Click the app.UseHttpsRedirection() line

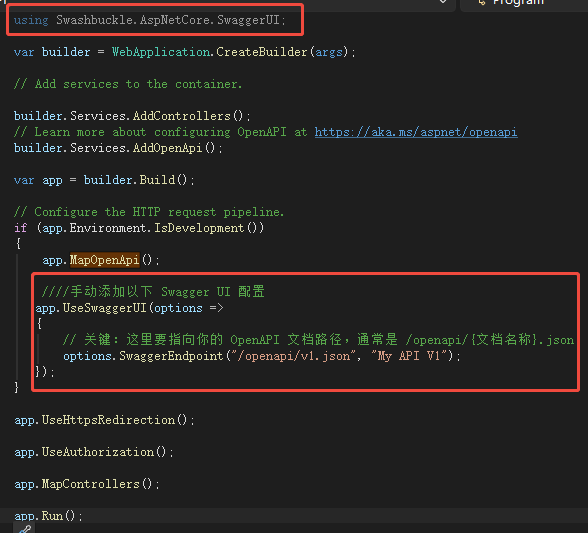tap(104, 420)
